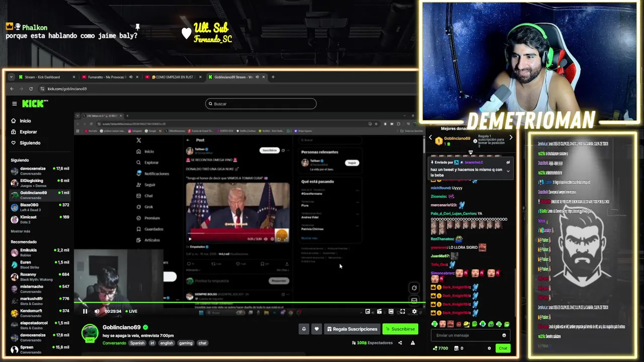Expand pinned message with down chevron
This screenshot has width=644, height=362.
click(x=508, y=171)
